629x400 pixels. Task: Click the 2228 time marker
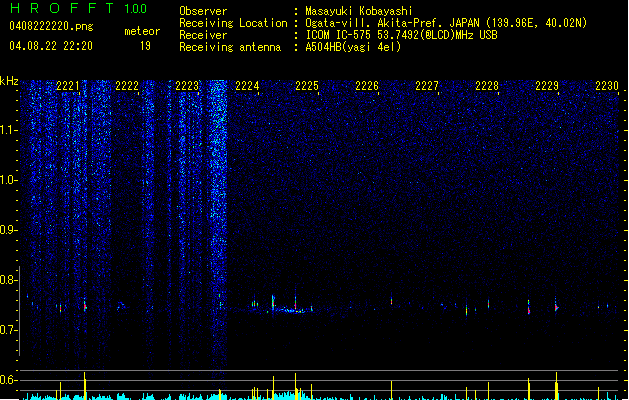click(487, 86)
